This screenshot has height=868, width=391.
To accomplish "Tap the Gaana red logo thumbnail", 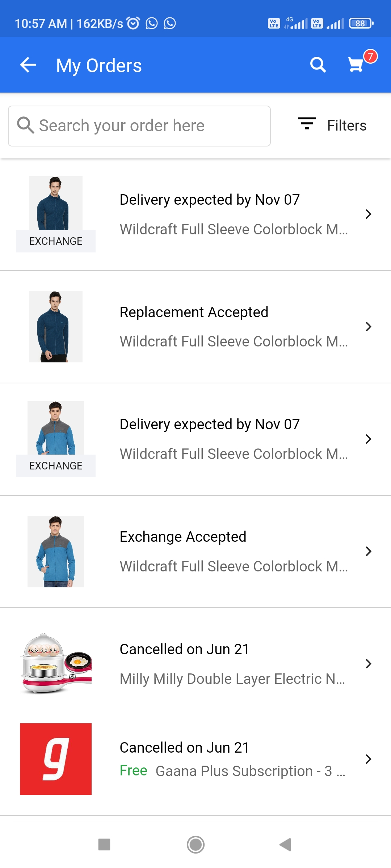I will coord(56,759).
